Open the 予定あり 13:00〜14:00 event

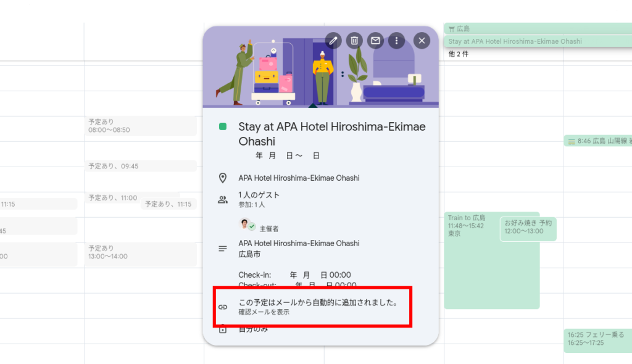click(140, 254)
